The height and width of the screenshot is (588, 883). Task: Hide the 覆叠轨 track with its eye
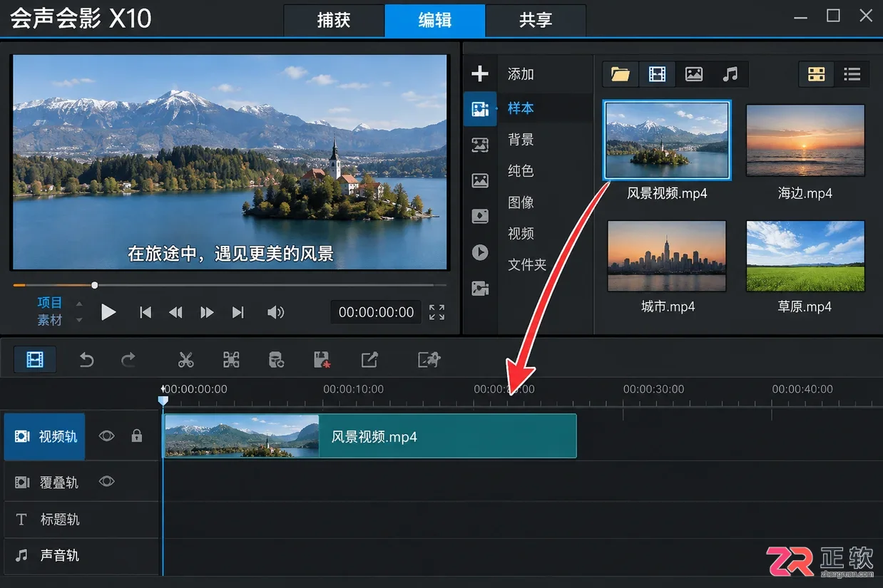pos(106,482)
